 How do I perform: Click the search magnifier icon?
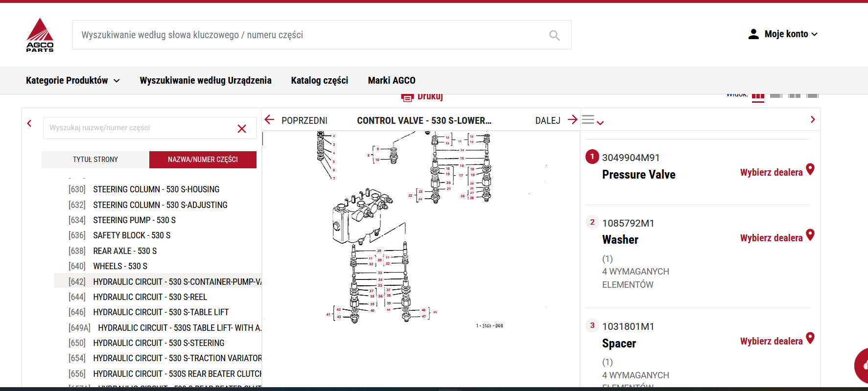pyautogui.click(x=554, y=35)
